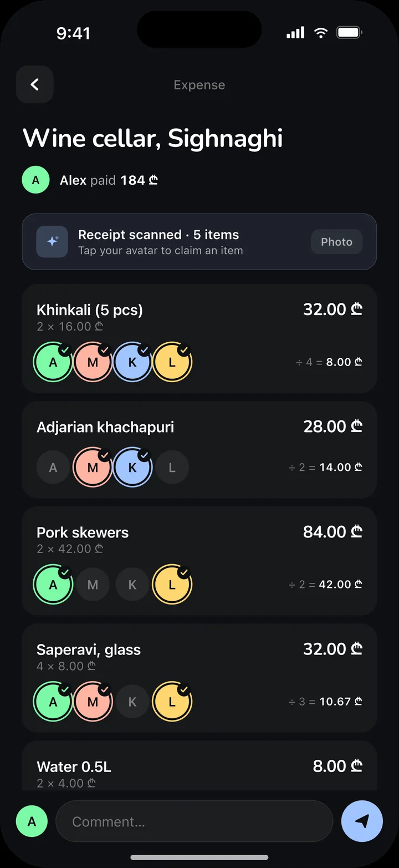Toggle K avatar on Khinkali item
This screenshot has width=399, height=868.
pyautogui.click(x=132, y=362)
